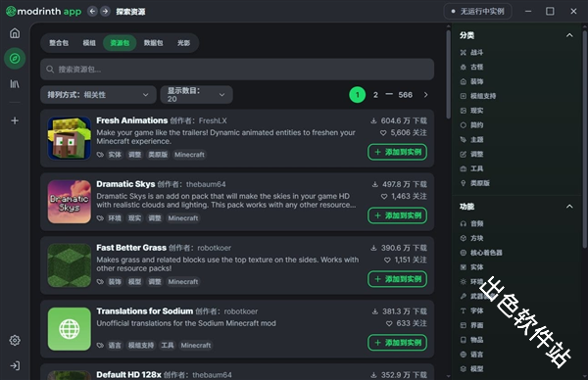Toggle the 简约 category filter
The height and width of the screenshot is (380, 588).
click(x=471, y=125)
